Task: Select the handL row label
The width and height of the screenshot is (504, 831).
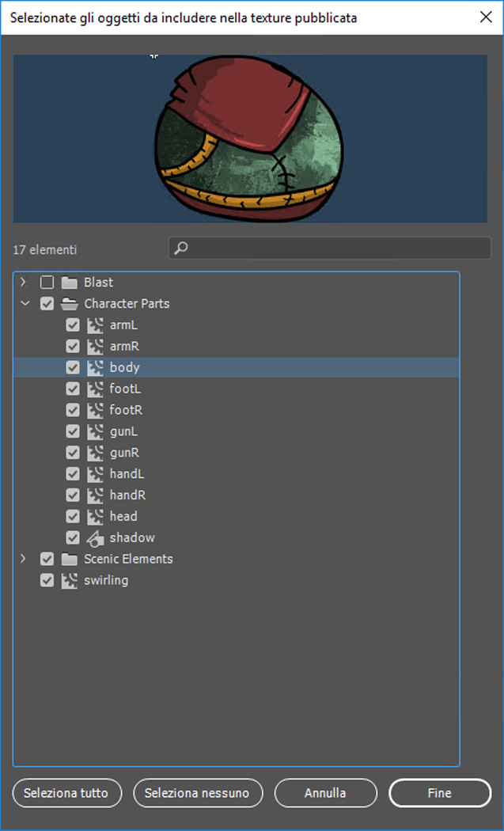Action: 127,474
